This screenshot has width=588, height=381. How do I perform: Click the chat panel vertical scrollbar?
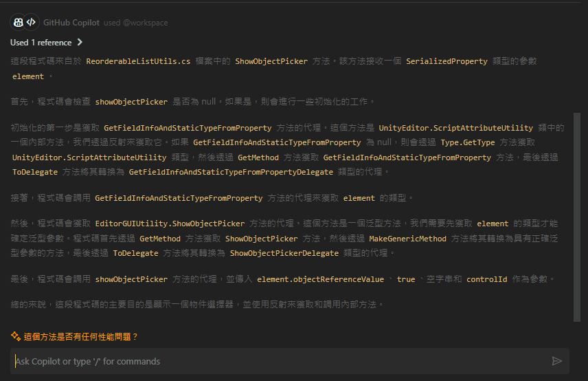tap(577, 217)
